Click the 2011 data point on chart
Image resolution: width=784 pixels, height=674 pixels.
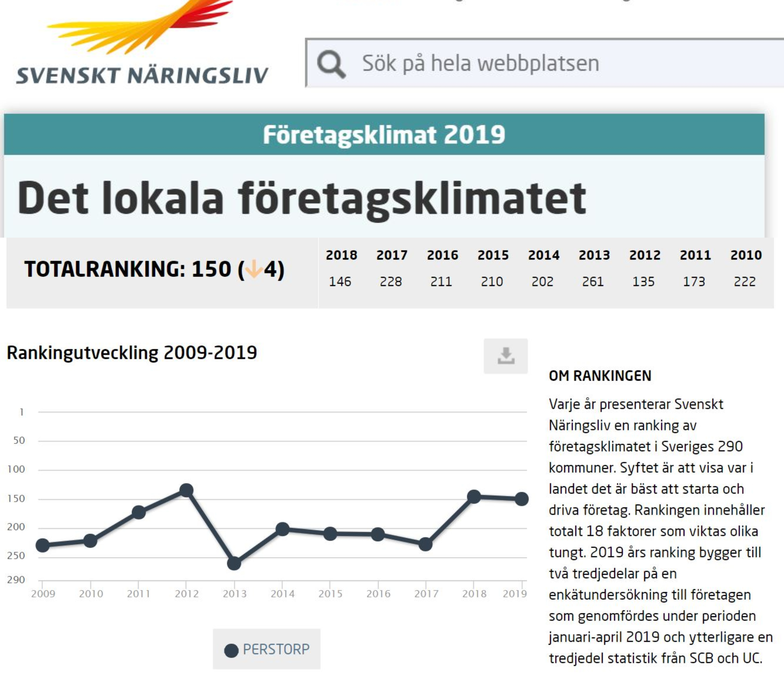139,512
